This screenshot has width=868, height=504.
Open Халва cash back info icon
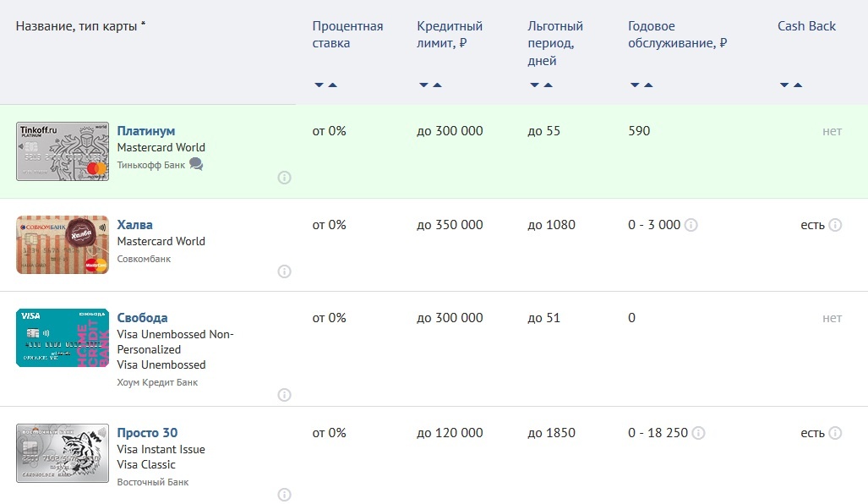pos(835,225)
